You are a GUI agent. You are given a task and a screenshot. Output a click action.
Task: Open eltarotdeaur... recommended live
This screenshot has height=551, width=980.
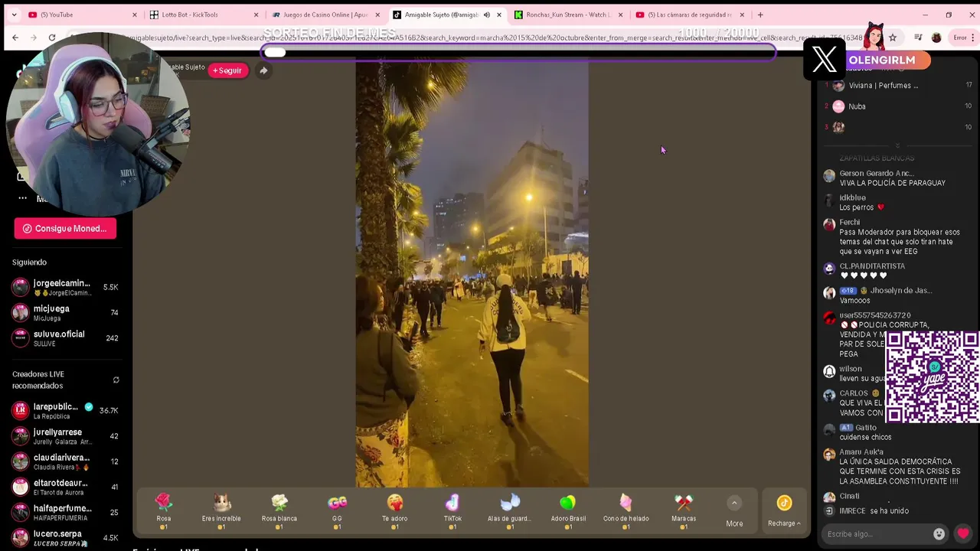coord(65,486)
